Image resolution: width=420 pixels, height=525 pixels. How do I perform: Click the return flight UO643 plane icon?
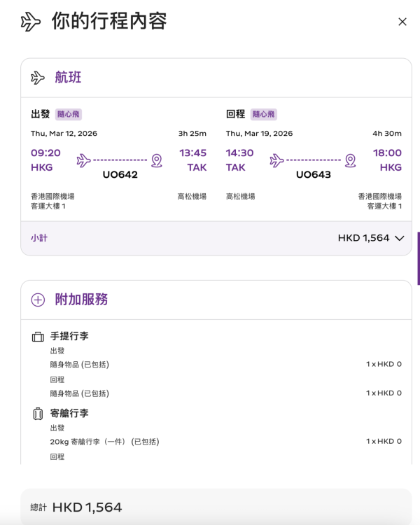277,160
